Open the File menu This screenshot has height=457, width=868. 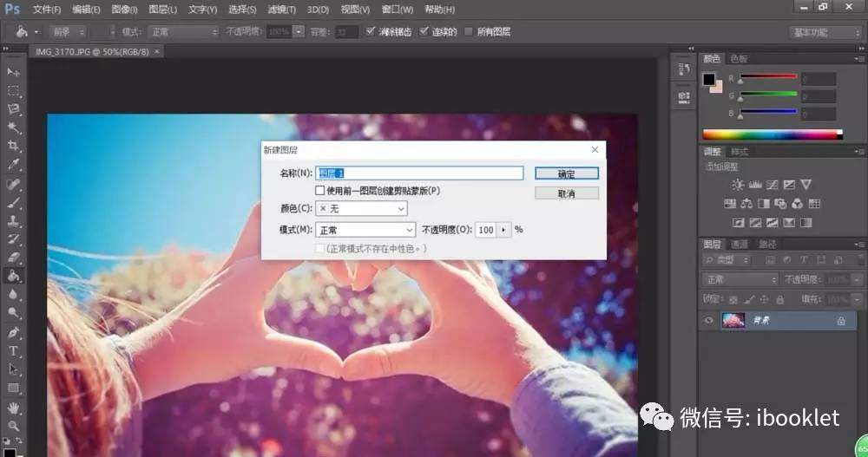point(47,10)
